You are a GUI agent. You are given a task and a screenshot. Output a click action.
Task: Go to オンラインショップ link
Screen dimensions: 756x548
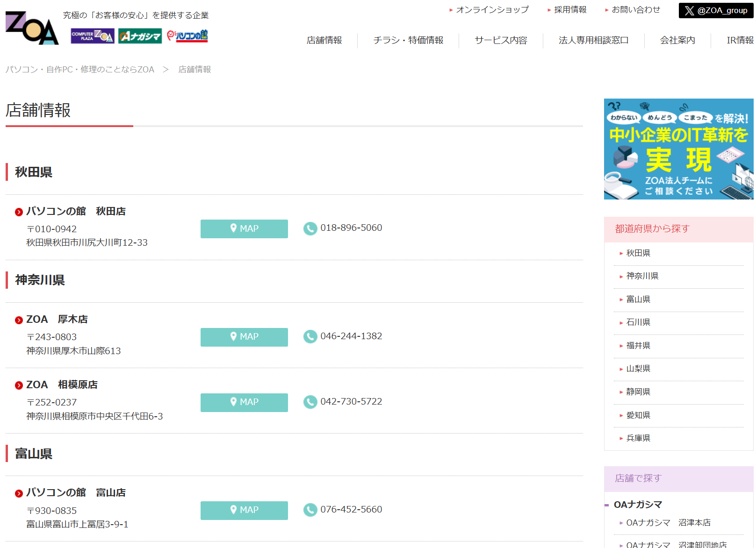coord(492,10)
